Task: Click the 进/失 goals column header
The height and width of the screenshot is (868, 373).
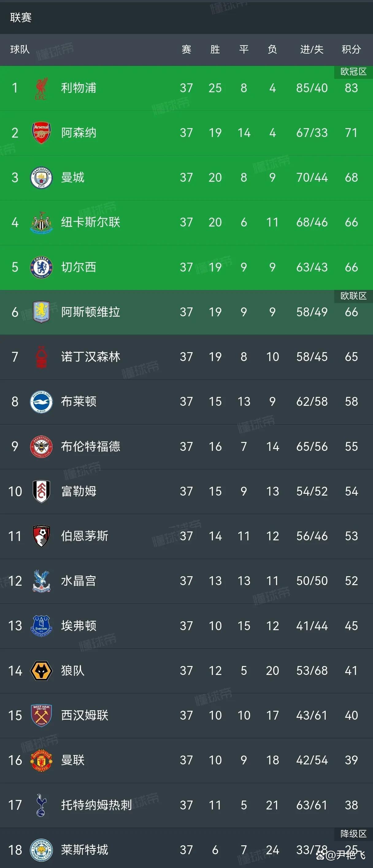Action: click(312, 50)
